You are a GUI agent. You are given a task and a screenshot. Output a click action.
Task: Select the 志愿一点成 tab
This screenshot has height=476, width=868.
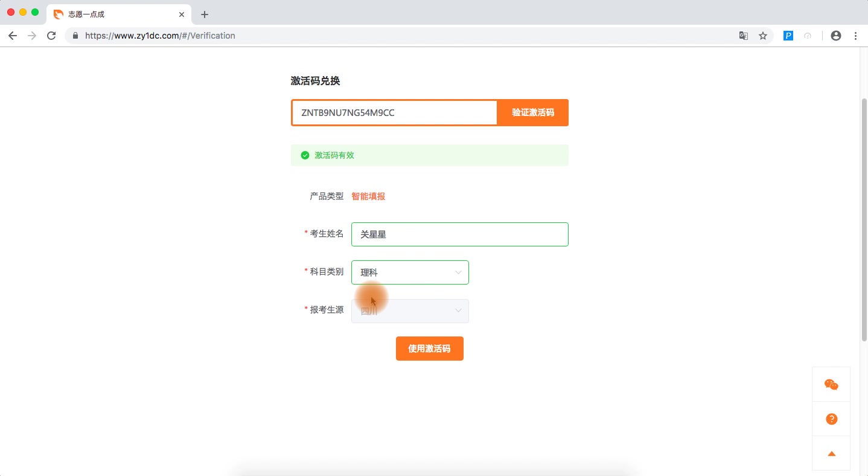pos(118,14)
